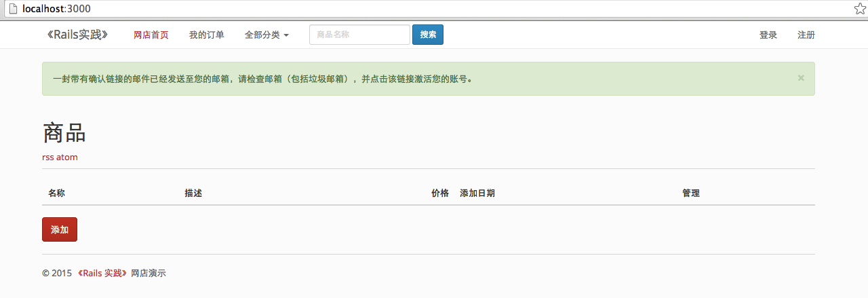Click the localhost:3000 address bar
Image resolution: width=868 pixels, height=298 pixels.
(x=434, y=9)
